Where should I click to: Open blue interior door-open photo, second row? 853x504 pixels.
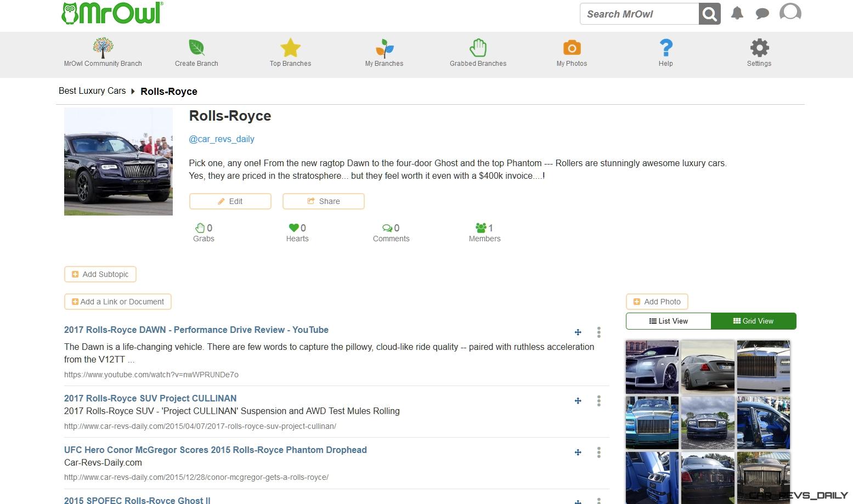pos(764,423)
